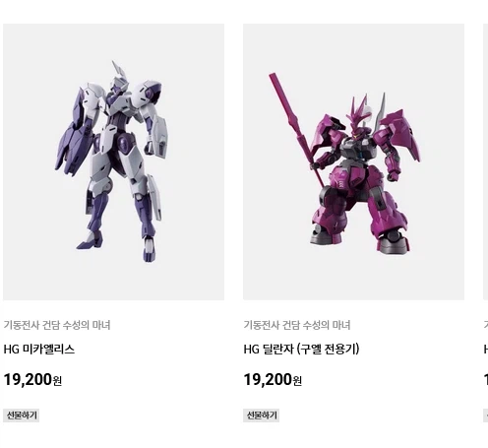Click the cut-off third product price at right edge
This screenshot has height=448, width=488.
pyautogui.click(x=486, y=380)
